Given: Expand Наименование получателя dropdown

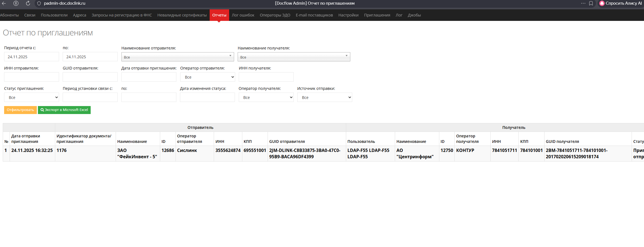Looking at the screenshot, I should pyautogui.click(x=294, y=57).
